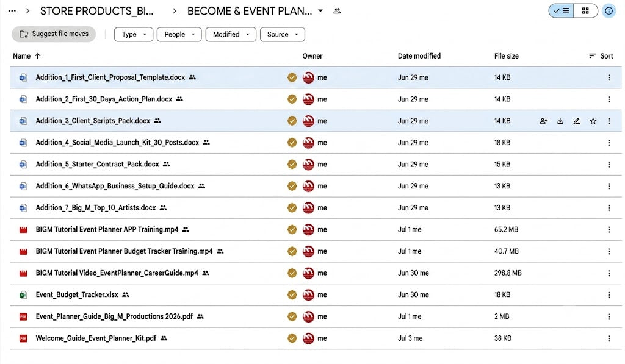
Task: Star Addition_3_Client_Scripts_Pack.docx
Action: 593,121
